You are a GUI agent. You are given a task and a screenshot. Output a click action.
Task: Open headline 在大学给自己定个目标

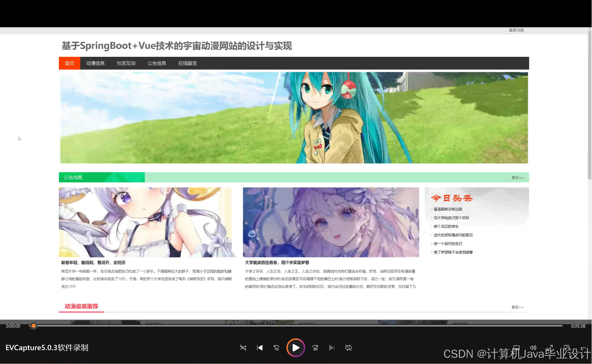coord(451,218)
